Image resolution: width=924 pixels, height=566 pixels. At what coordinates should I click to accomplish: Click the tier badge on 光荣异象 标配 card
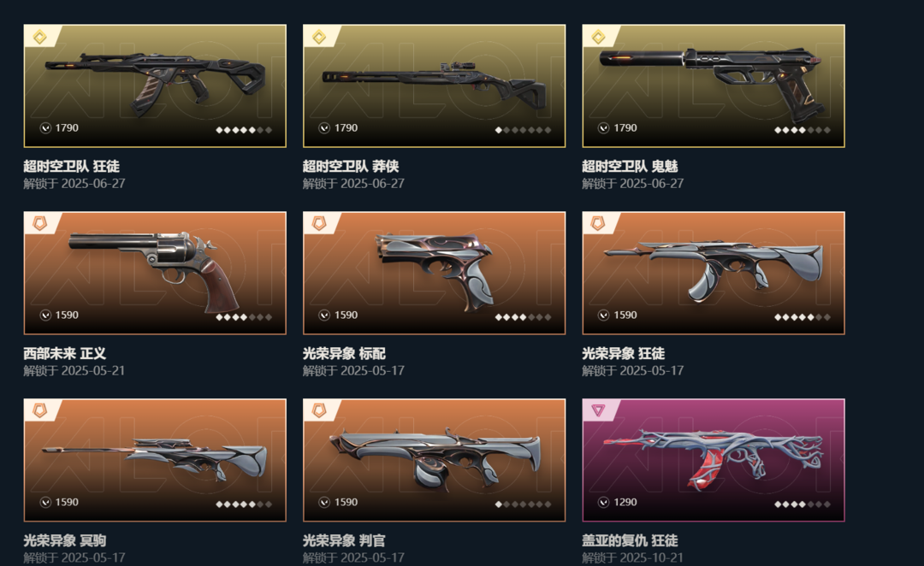pos(319,224)
